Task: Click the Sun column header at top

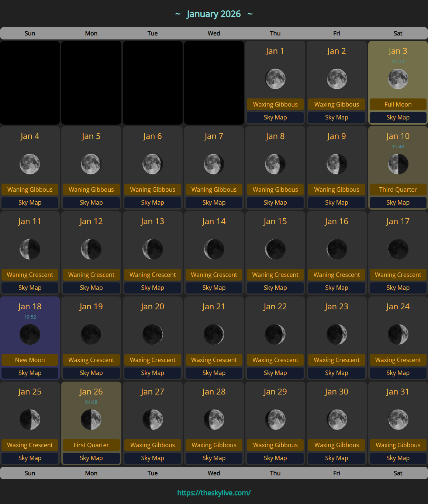Action: 30,33
